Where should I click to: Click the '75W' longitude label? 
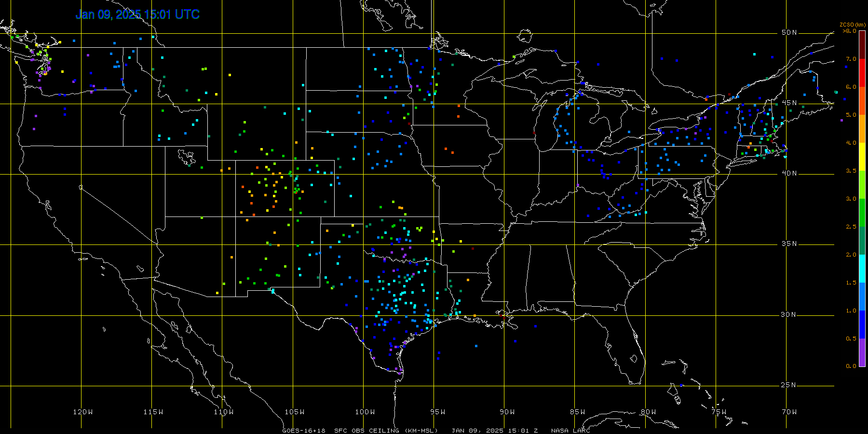click(719, 412)
